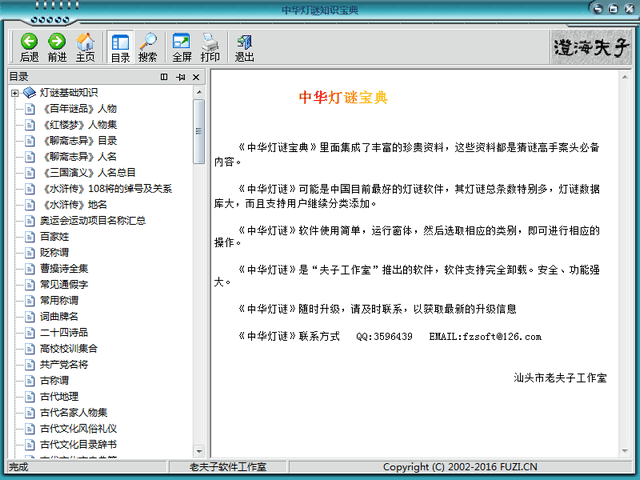
Task: Click the 中华灯谜宝典 heading
Action: (343, 98)
